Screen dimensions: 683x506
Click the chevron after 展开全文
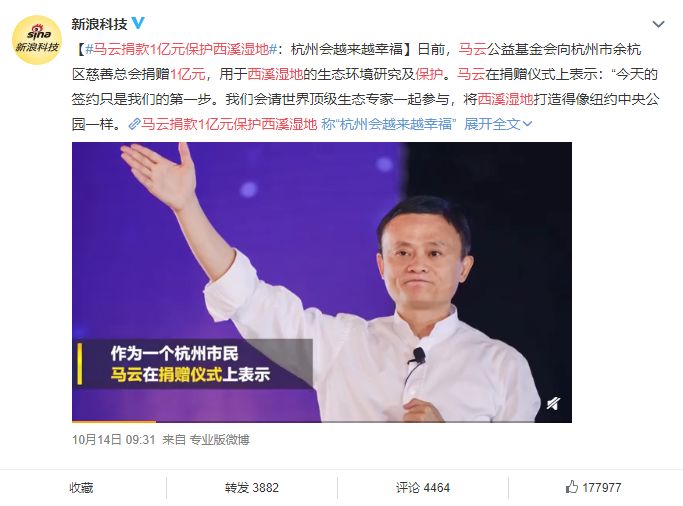click(527, 125)
